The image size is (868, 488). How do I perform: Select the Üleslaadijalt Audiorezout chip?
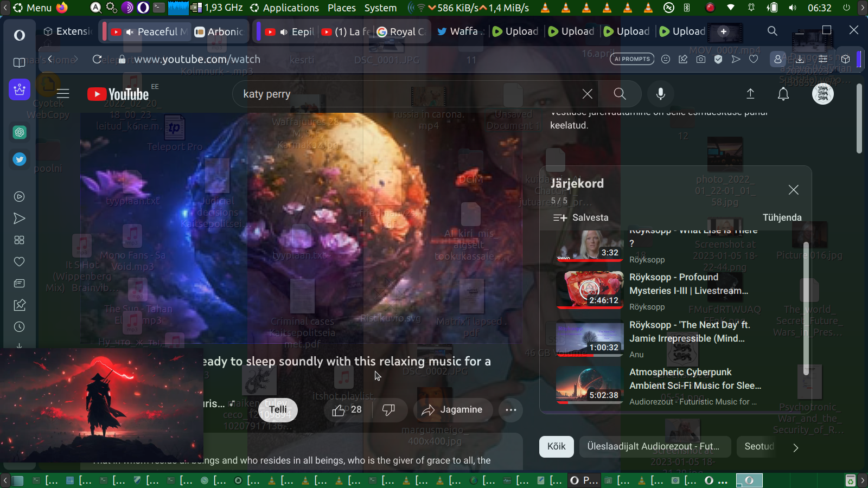point(655,447)
